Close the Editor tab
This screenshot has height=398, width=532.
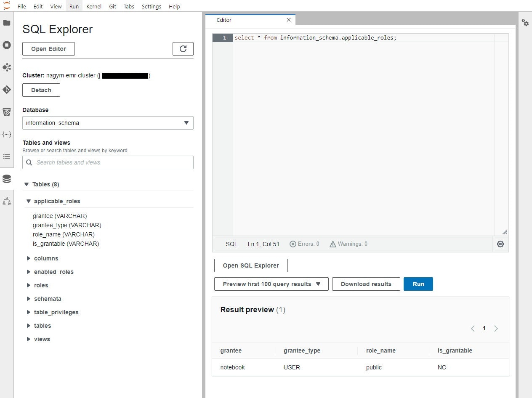(289, 20)
